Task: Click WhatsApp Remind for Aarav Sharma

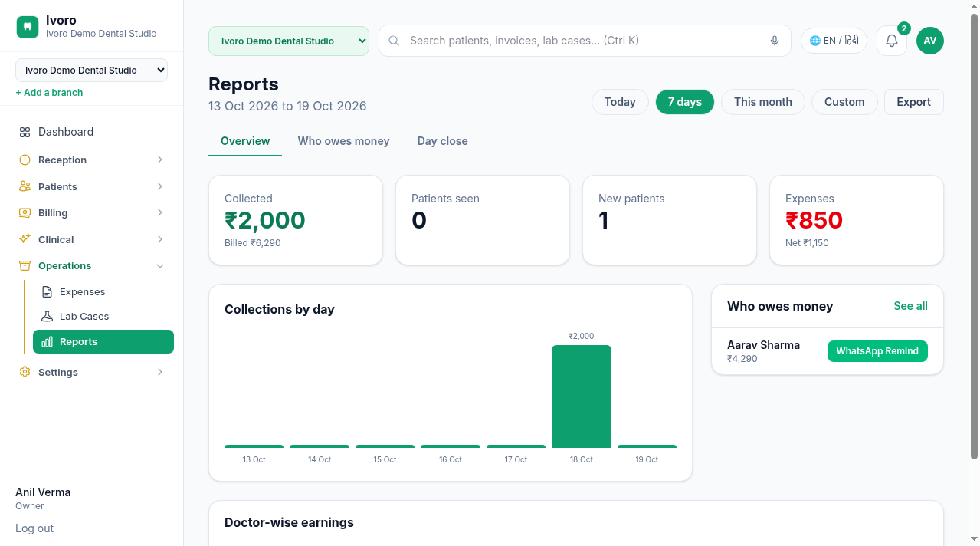Action: (x=877, y=351)
